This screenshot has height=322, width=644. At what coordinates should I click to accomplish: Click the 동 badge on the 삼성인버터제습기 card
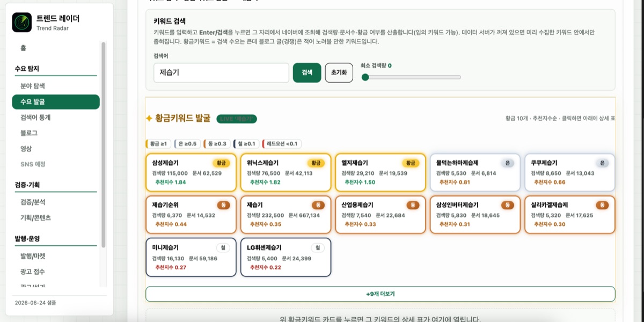point(508,205)
